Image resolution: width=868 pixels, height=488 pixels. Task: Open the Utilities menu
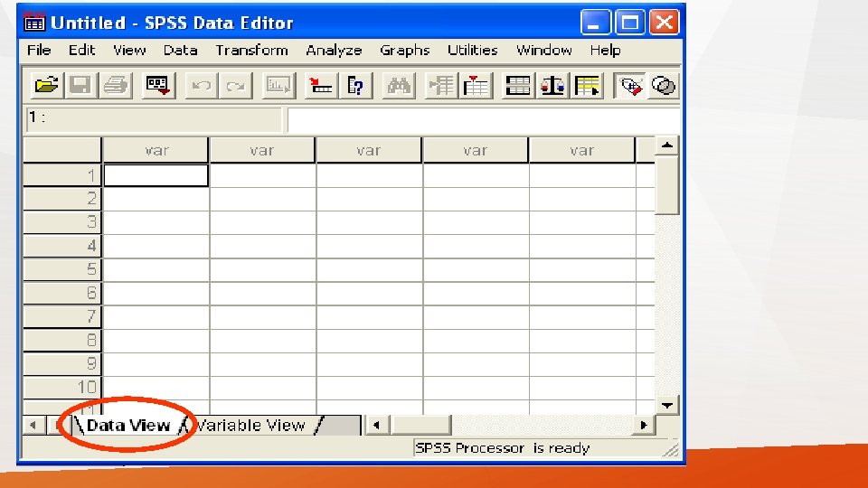(473, 51)
